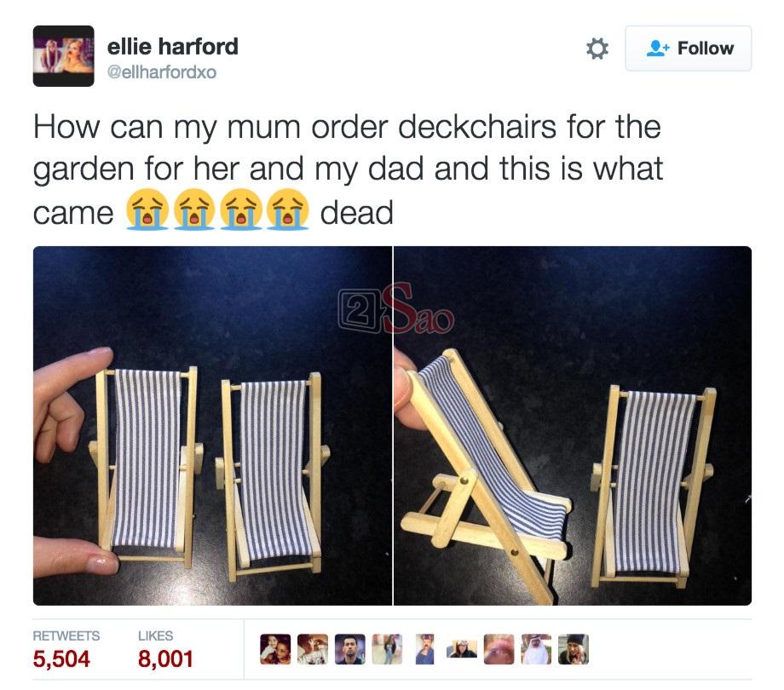Click the fourth liker avatar
Viewport: 784px width, 690px height.
coord(387,649)
